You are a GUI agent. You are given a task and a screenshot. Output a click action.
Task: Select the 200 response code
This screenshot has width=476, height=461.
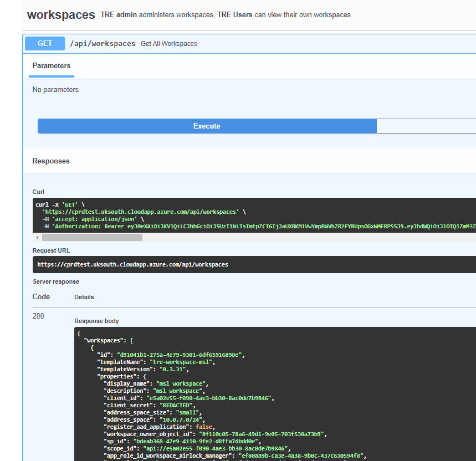coord(38,316)
